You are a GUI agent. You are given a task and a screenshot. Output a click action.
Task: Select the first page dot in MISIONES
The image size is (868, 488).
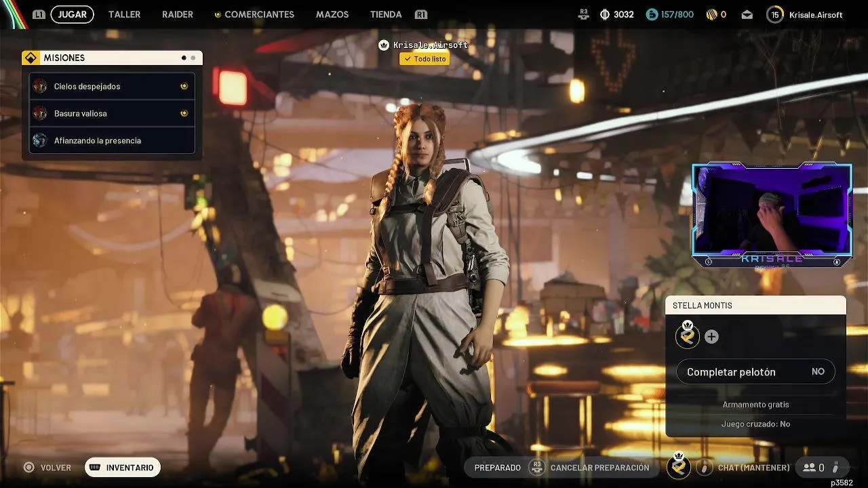(184, 58)
